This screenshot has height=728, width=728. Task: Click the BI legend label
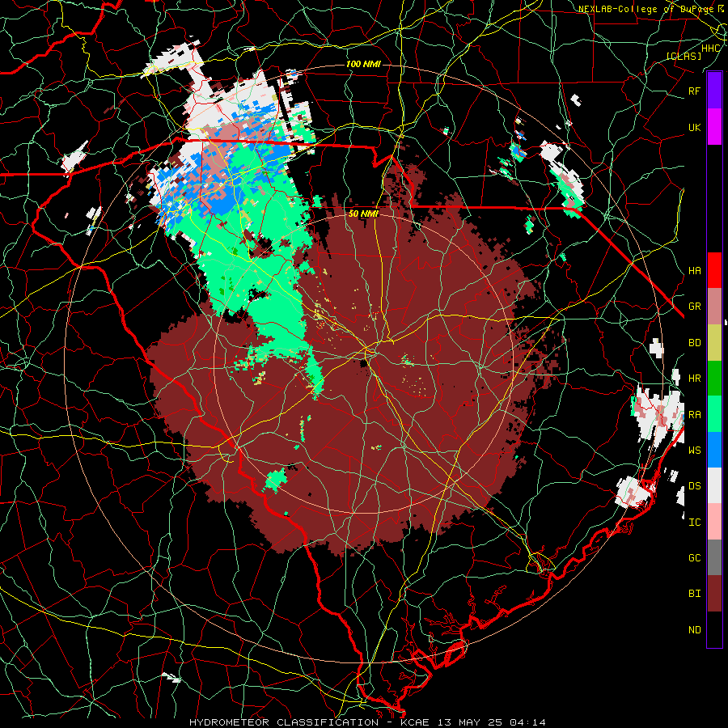pos(694,594)
